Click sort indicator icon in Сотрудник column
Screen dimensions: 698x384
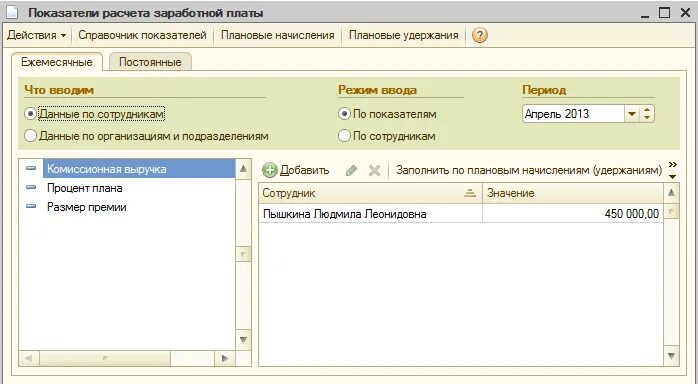470,193
